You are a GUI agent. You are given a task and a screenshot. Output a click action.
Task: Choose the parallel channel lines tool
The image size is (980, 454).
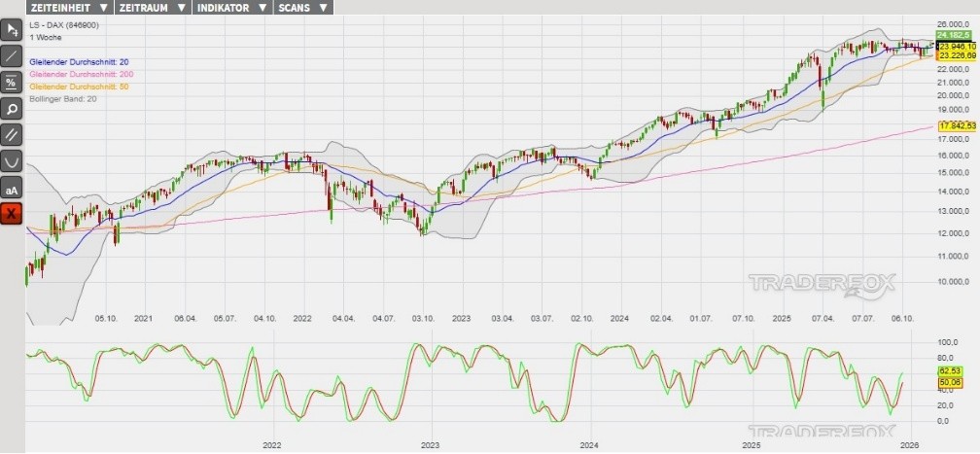point(12,135)
